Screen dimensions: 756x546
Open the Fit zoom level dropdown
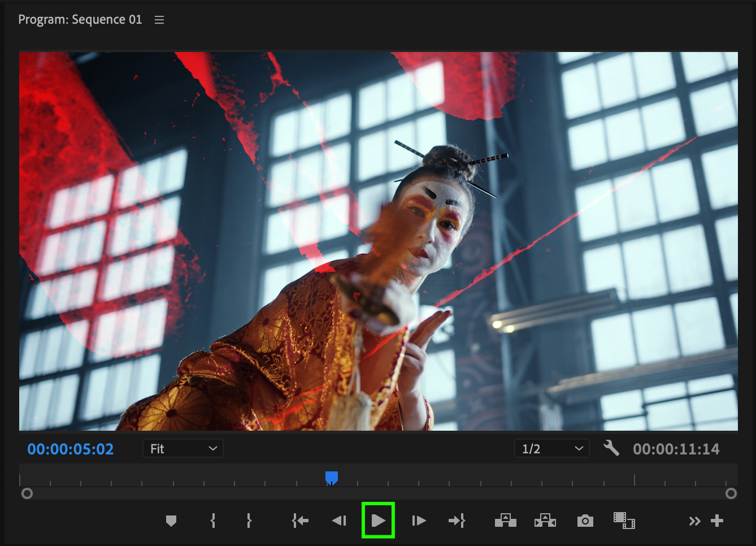click(x=183, y=449)
